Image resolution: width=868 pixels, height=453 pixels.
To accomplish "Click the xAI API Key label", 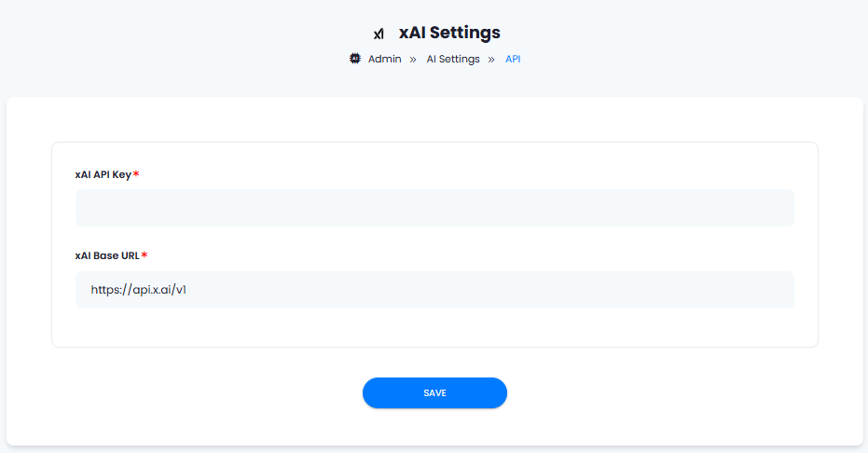I will pos(103,174).
